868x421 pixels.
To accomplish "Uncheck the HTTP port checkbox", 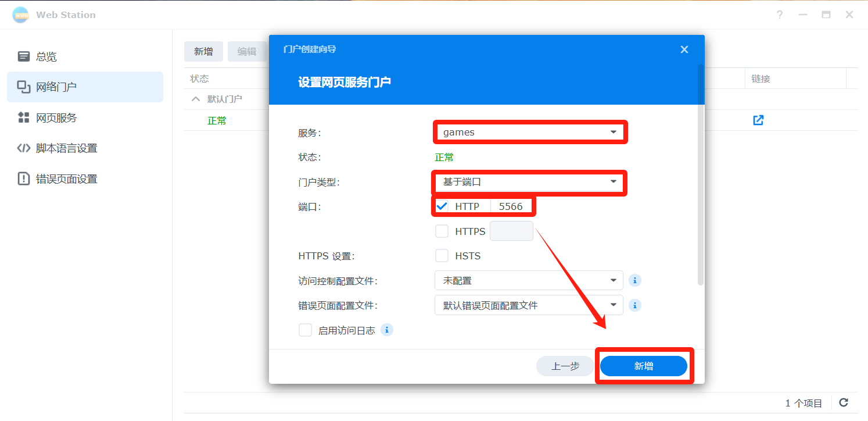I will click(x=442, y=206).
